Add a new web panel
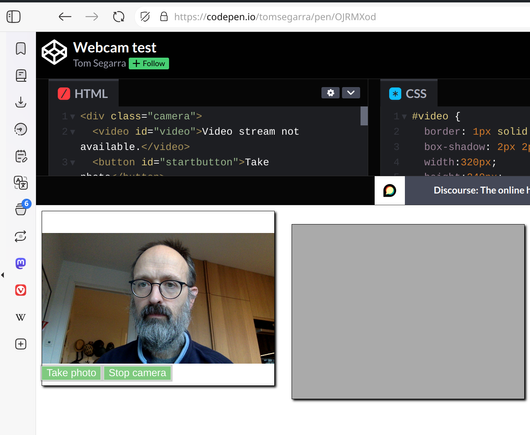The width and height of the screenshot is (530, 435). click(x=21, y=344)
